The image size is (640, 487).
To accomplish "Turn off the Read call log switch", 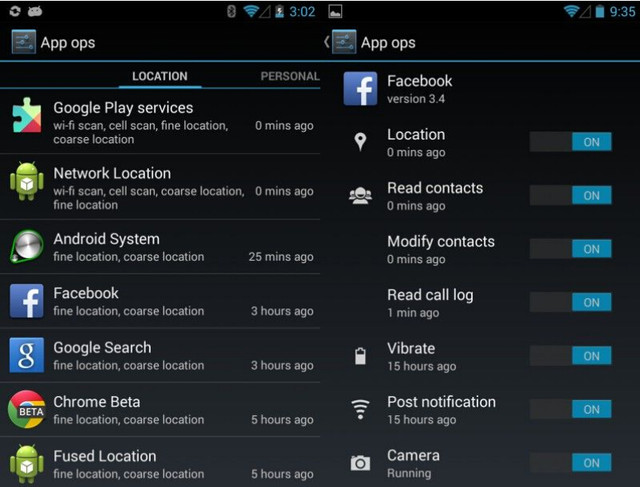I will click(x=571, y=302).
